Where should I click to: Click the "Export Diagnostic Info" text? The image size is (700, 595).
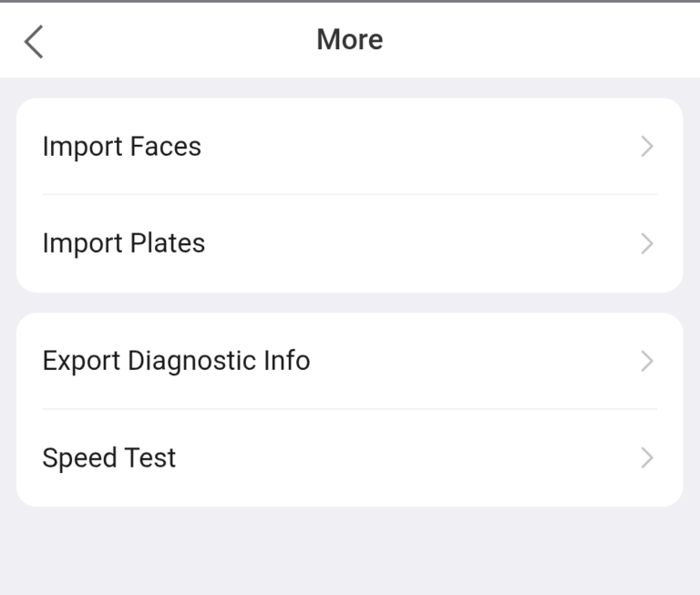point(176,361)
